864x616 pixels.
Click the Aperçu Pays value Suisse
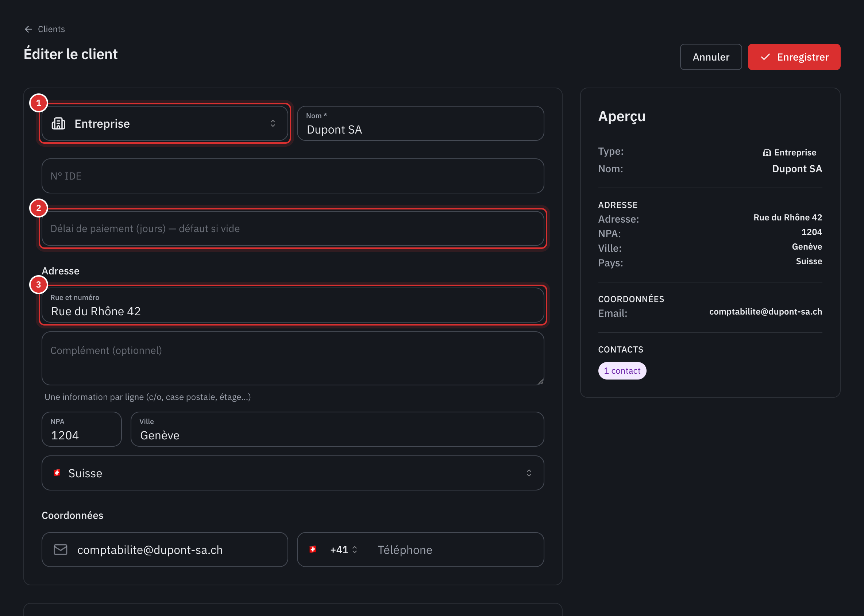pyautogui.click(x=809, y=261)
